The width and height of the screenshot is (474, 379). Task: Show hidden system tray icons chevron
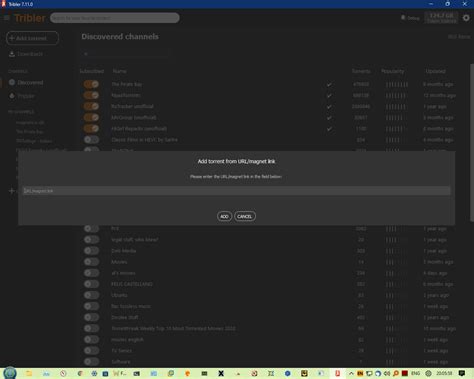coord(351,373)
